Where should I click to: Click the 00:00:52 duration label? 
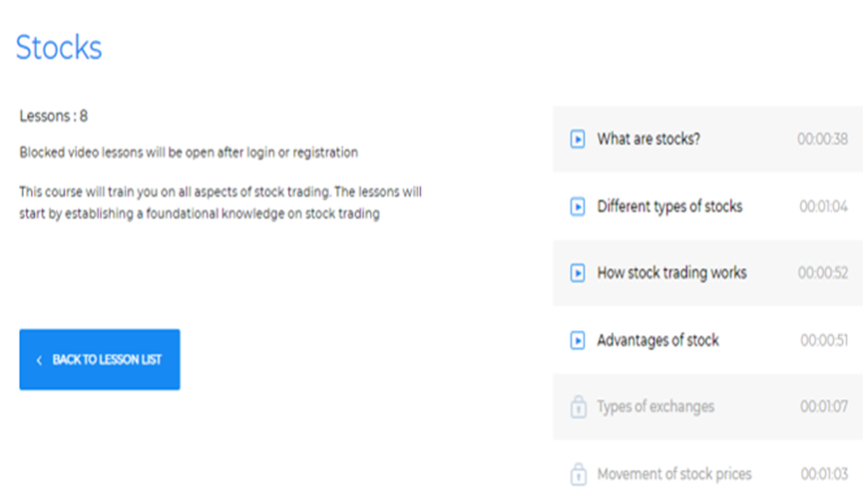(x=823, y=273)
